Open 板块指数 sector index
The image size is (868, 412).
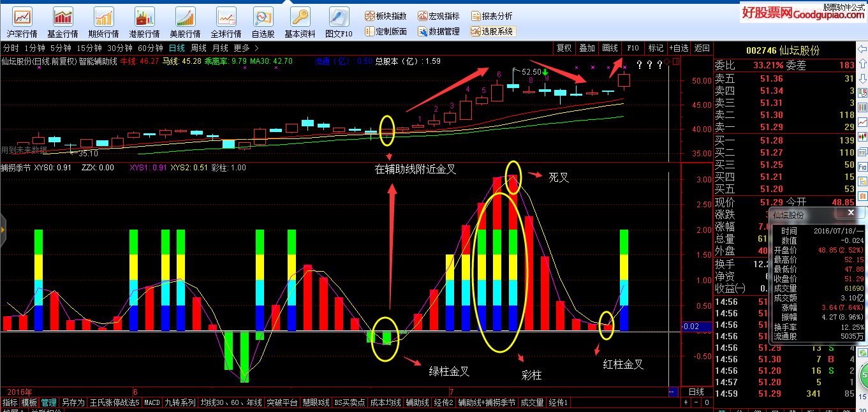tap(385, 16)
